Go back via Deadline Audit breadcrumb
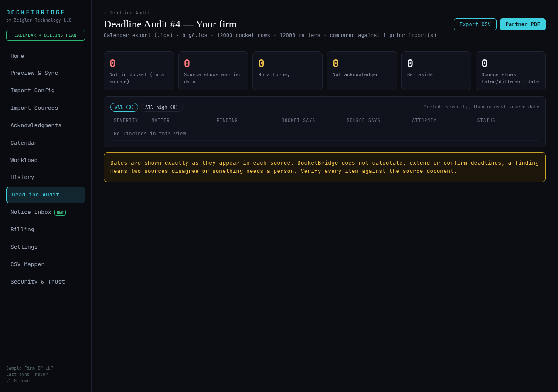558x392 pixels. (127, 13)
